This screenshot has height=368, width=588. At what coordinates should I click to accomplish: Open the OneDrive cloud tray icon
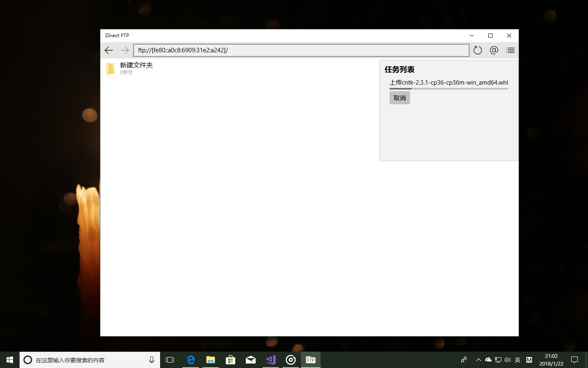coord(488,360)
